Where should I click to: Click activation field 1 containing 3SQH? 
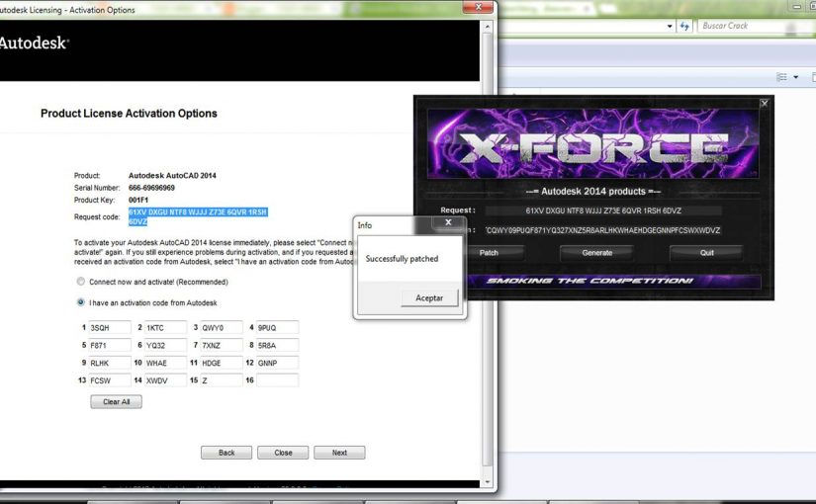[x=109, y=328]
